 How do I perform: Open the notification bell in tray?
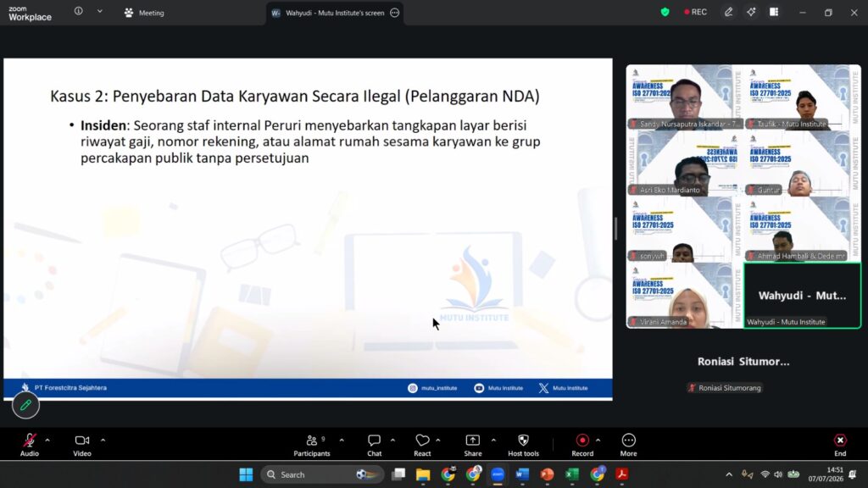[853, 474]
